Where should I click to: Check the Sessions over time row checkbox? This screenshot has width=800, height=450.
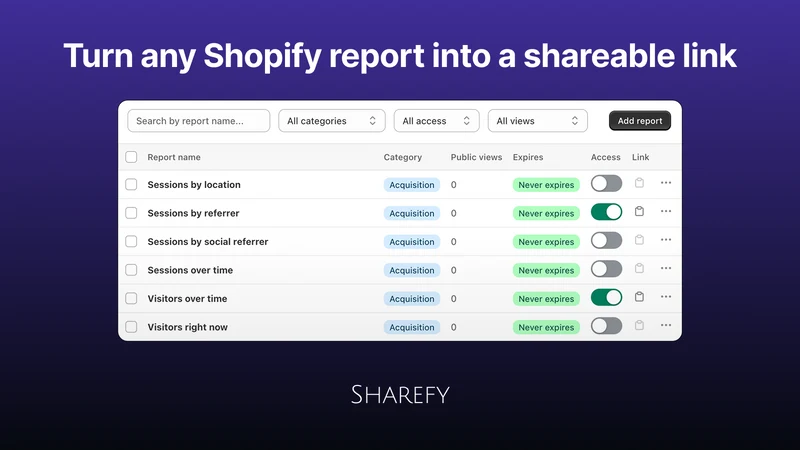point(131,270)
